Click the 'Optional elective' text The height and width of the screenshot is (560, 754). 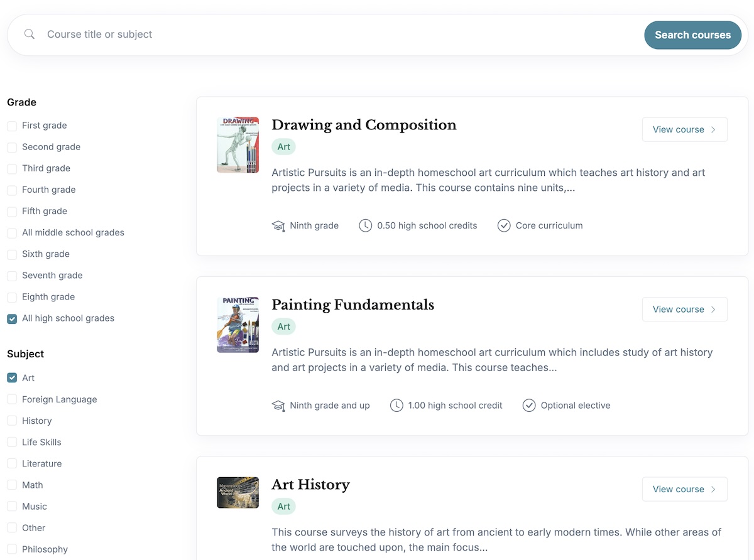coord(576,406)
